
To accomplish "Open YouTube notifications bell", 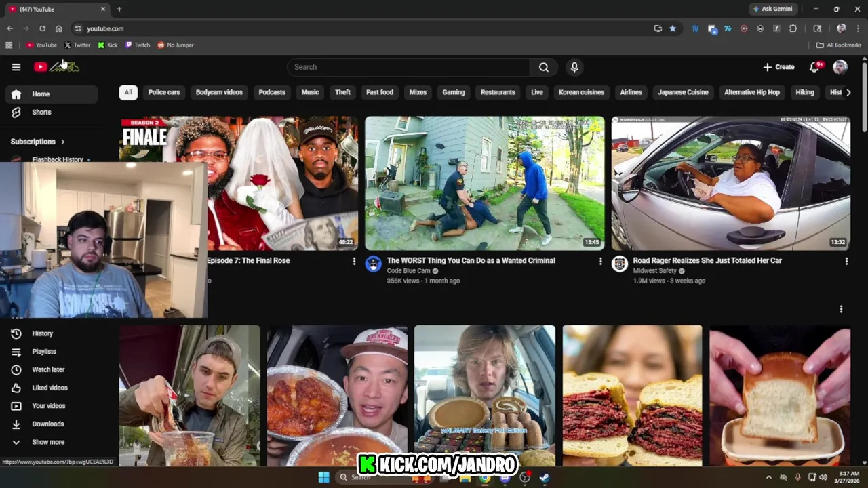I will 815,67.
